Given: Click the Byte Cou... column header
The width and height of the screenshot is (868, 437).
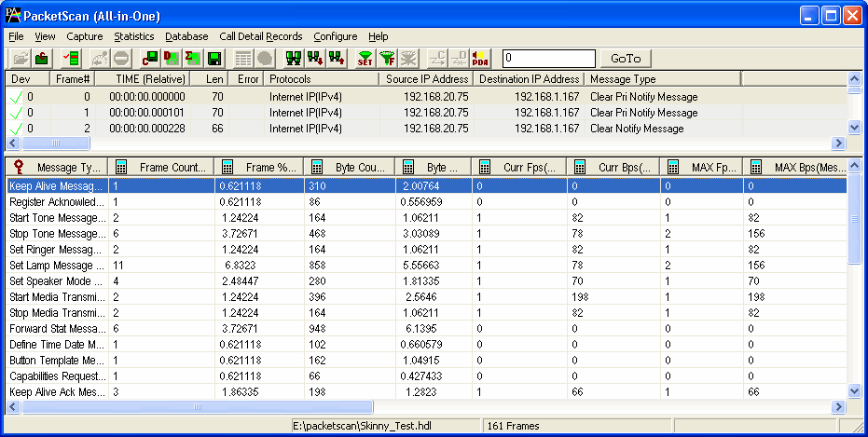Looking at the screenshot, I should pyautogui.click(x=350, y=167).
